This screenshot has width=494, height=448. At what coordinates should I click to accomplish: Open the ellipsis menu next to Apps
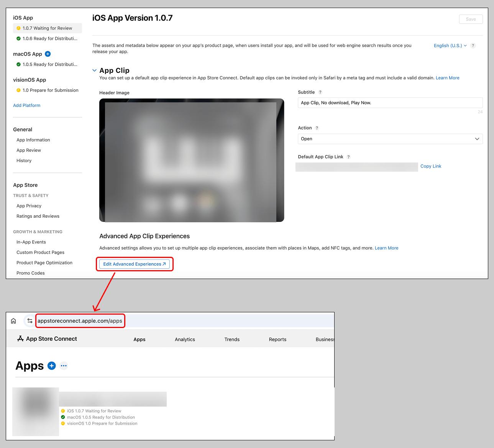point(64,366)
